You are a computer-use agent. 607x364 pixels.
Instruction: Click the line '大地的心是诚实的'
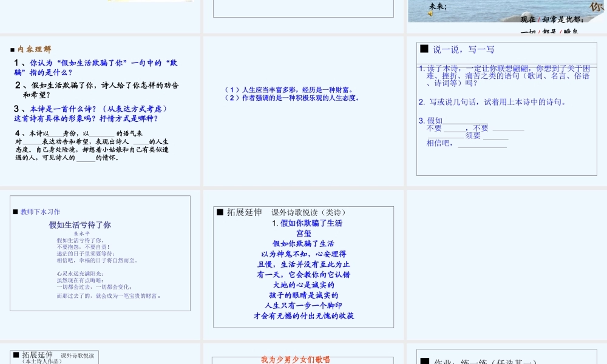pos(303,285)
